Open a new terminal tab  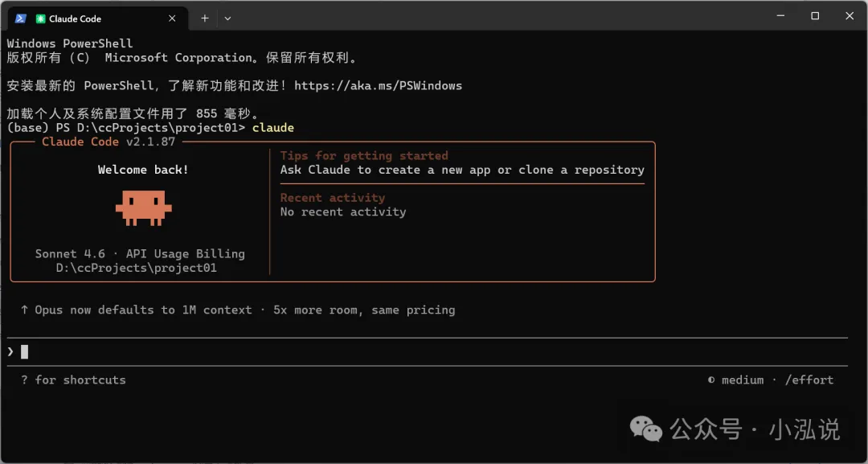click(205, 18)
